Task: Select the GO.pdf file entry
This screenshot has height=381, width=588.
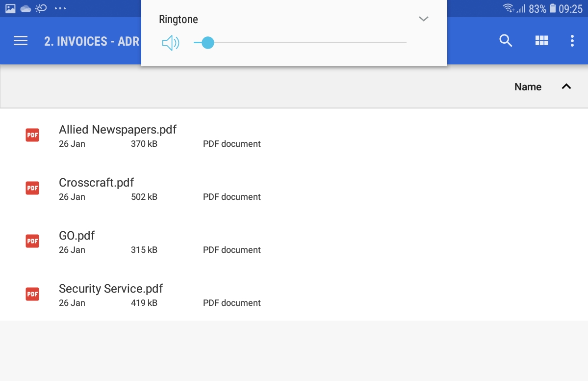Action: 77,236
